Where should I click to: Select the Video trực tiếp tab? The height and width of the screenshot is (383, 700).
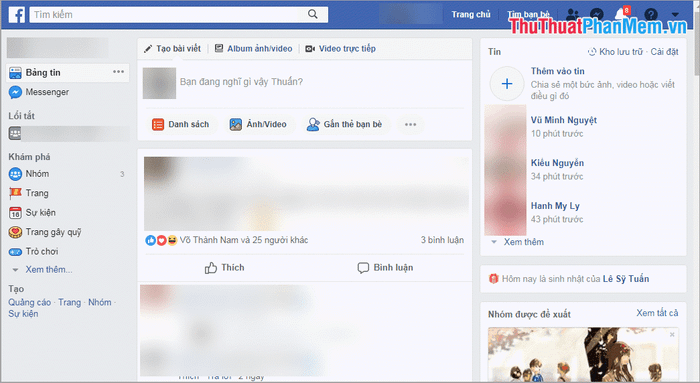pos(341,48)
